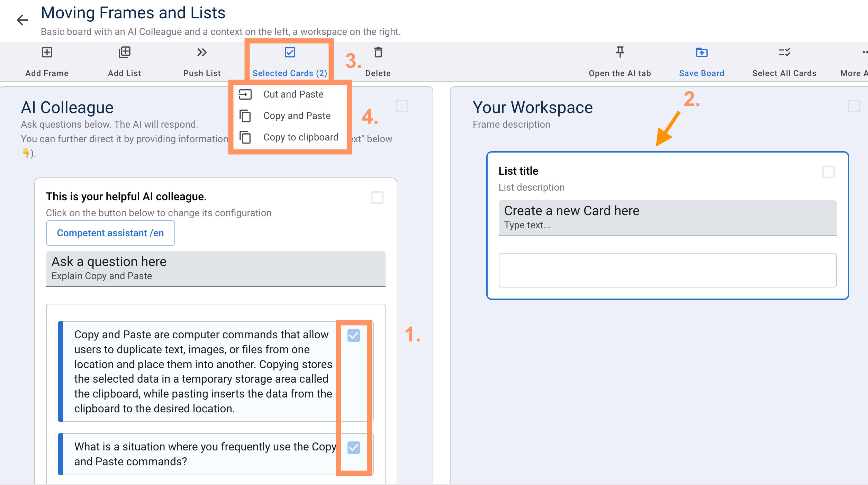Screen dimensions: 868x485
Task: Click the Delete trash icon
Action: click(378, 53)
